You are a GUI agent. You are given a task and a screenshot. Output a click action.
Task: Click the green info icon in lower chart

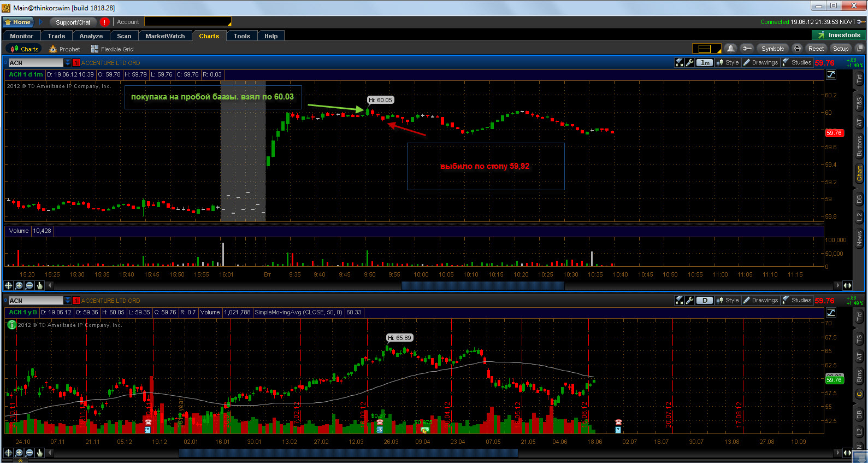click(x=11, y=325)
